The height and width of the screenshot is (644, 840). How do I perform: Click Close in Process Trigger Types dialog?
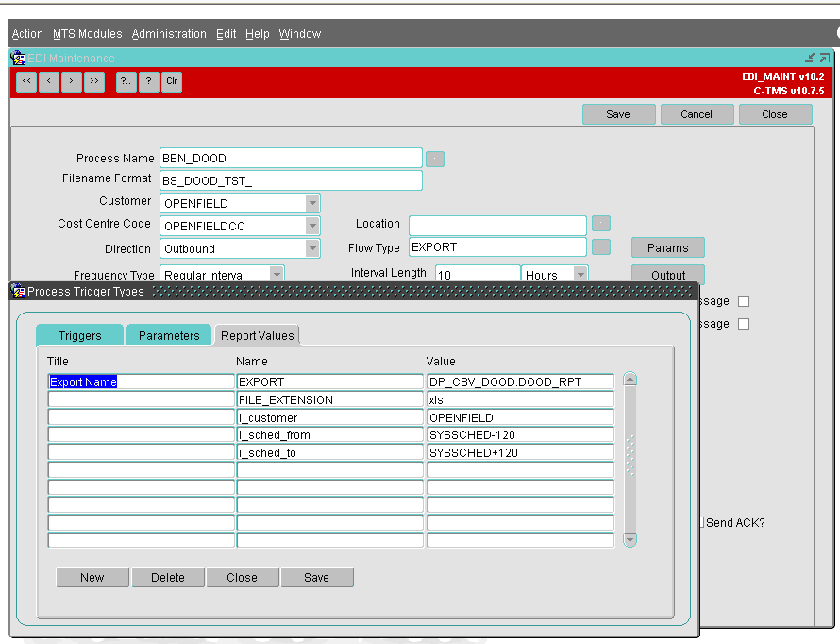click(243, 577)
